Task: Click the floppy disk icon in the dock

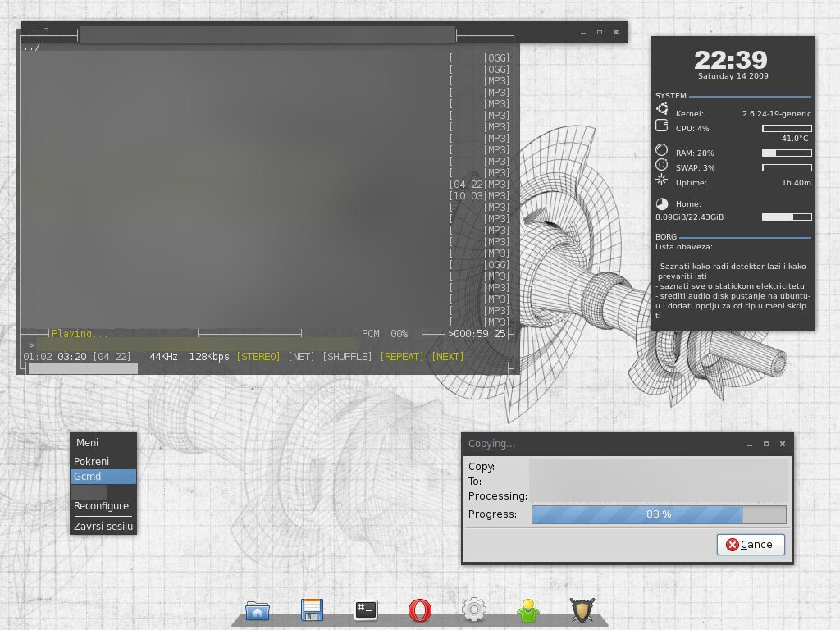Action: tap(311, 609)
